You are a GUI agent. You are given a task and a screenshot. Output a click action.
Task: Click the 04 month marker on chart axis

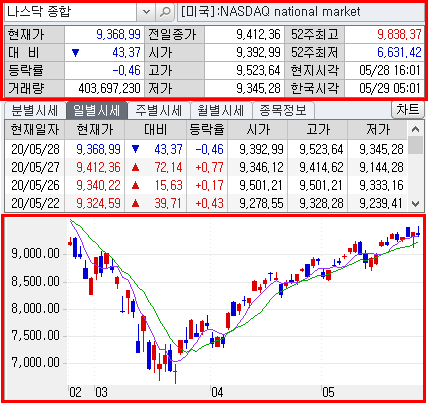click(x=217, y=392)
